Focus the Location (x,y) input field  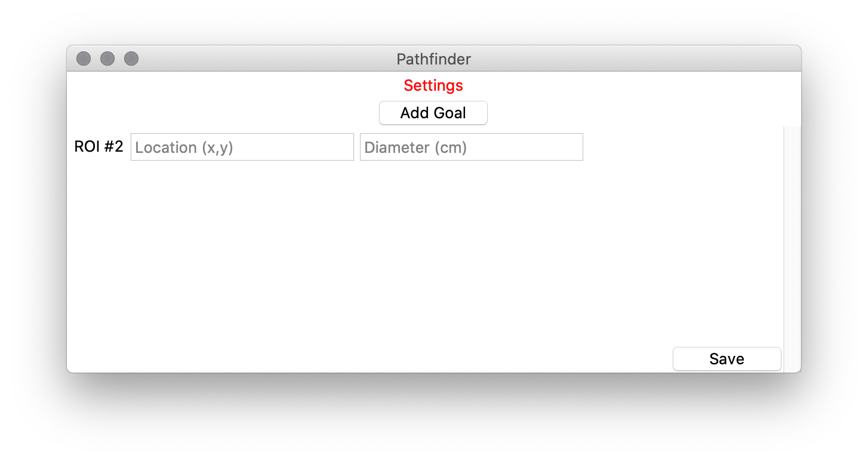tap(242, 147)
